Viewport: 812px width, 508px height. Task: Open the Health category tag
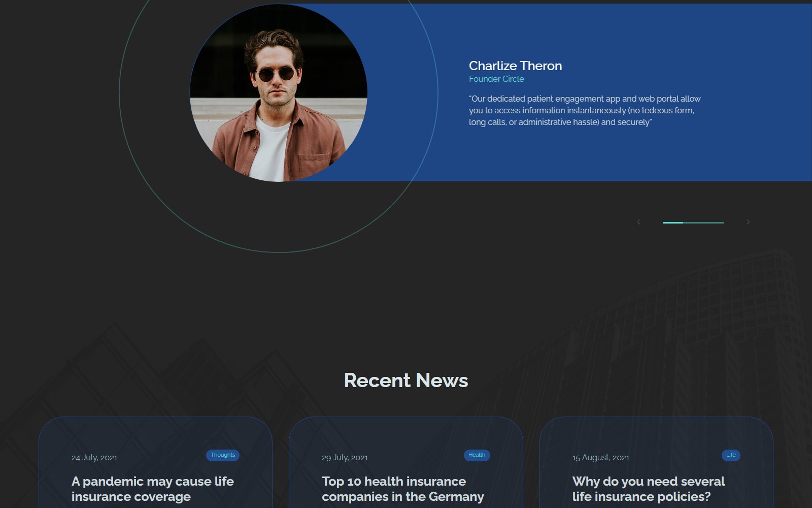(x=477, y=455)
